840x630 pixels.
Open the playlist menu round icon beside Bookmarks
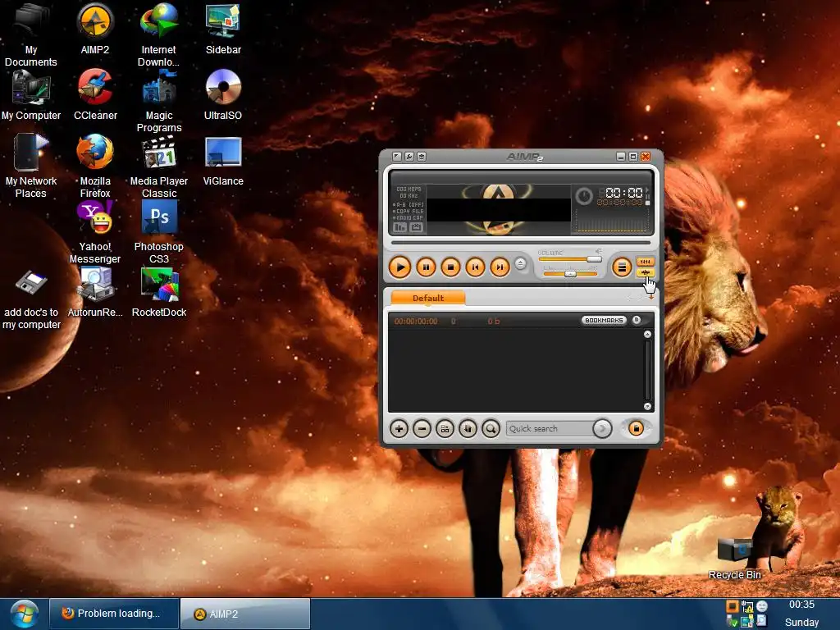(637, 320)
